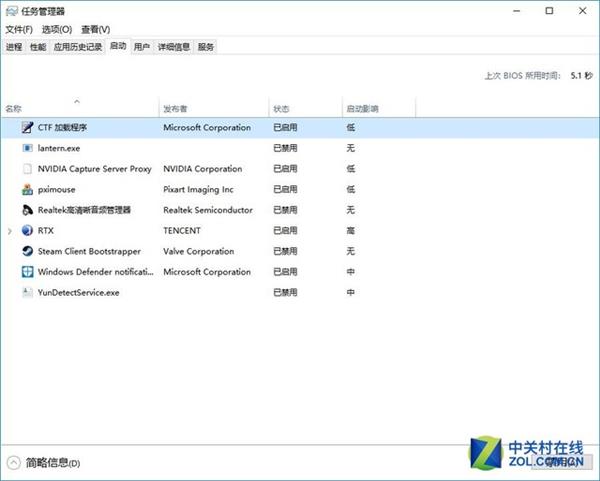The height and width of the screenshot is (481, 600).
Task: Click the 5.1 秒 BIOS time value
Action: click(581, 75)
